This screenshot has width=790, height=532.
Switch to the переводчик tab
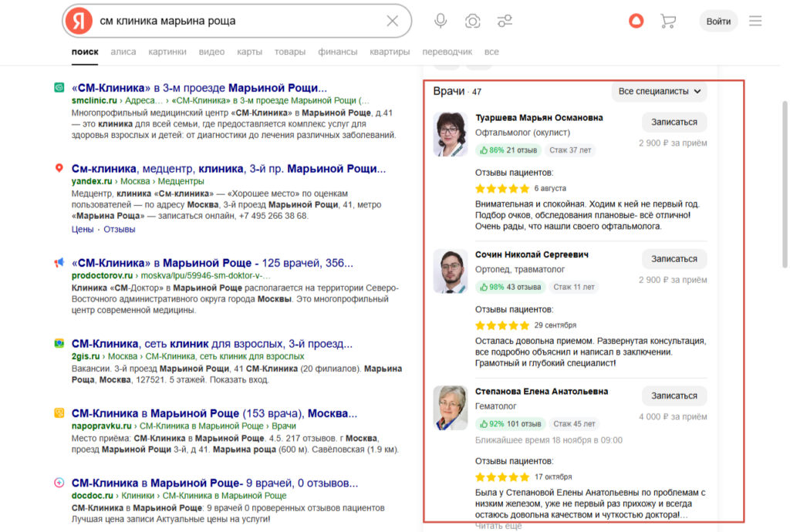click(x=447, y=52)
